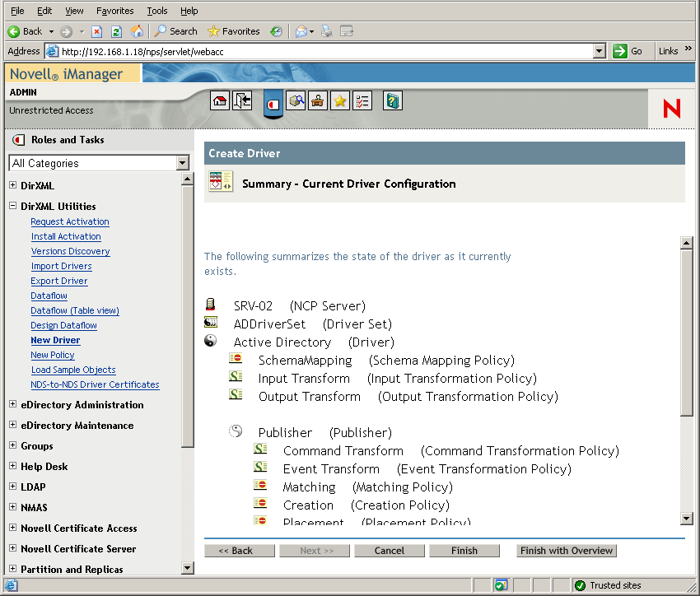The image size is (700, 596).
Task: Click the Go button in address bar
Action: (625, 50)
